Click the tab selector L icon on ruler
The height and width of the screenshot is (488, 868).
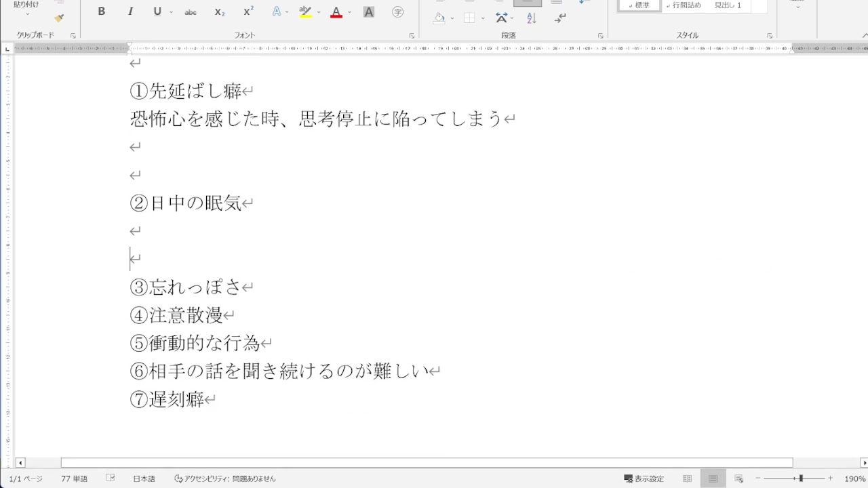tap(7, 49)
